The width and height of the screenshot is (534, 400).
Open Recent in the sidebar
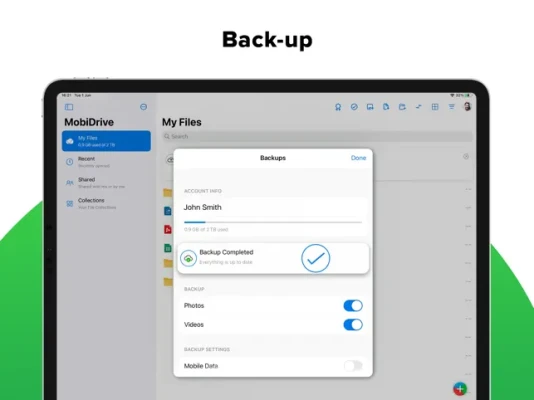[x=106, y=162]
